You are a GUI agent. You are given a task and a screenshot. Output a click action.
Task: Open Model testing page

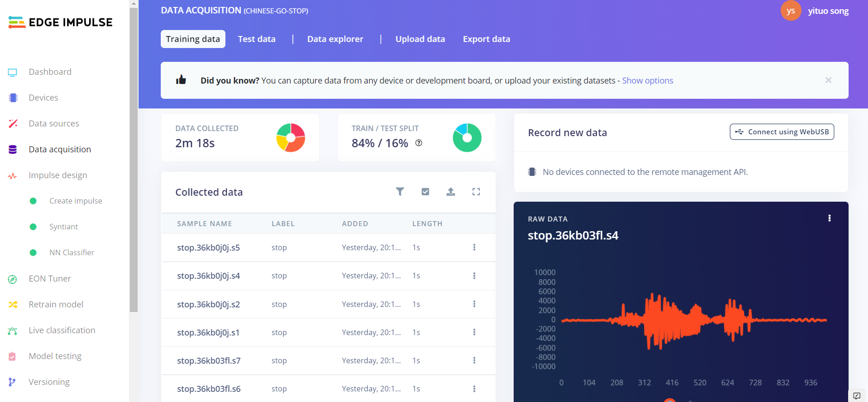pyautogui.click(x=55, y=356)
